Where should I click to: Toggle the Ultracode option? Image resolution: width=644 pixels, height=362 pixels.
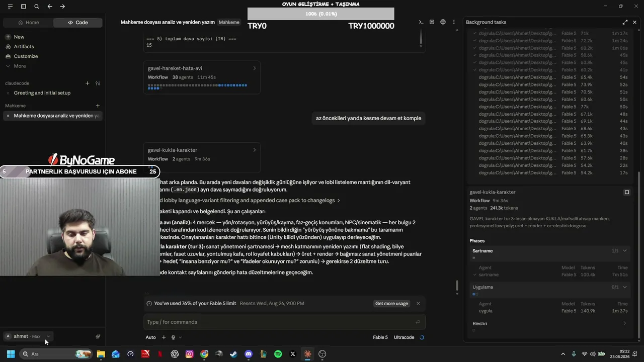coord(404,337)
